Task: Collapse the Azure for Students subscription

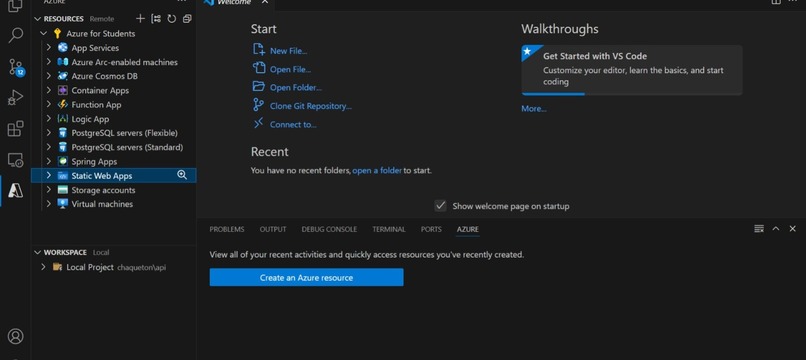Action: (x=44, y=33)
